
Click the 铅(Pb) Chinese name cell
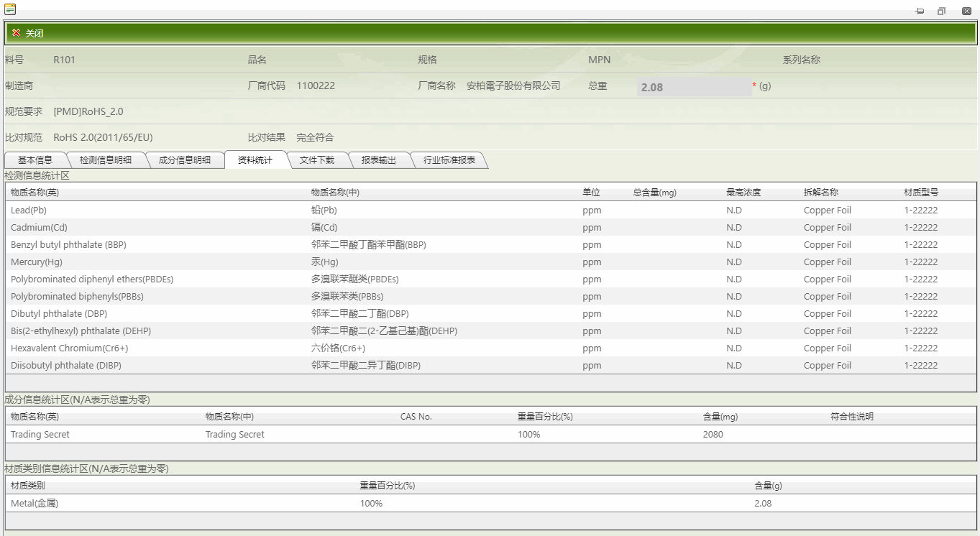tap(324, 210)
